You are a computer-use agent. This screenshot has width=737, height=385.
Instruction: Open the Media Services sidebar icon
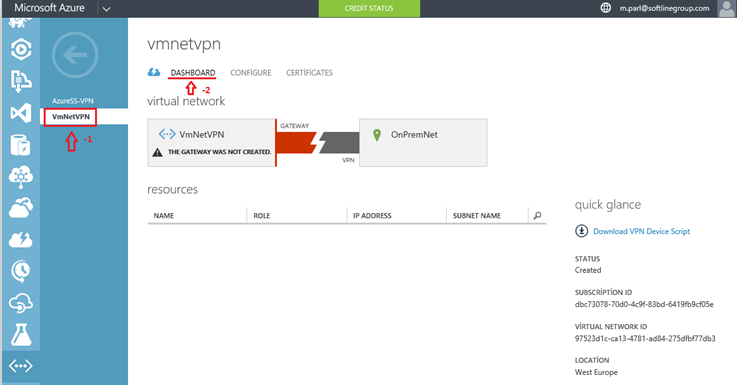pos(21,49)
